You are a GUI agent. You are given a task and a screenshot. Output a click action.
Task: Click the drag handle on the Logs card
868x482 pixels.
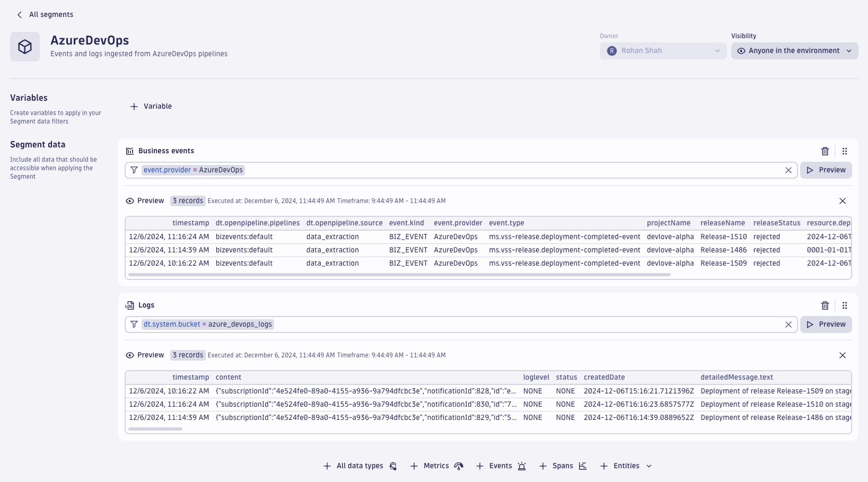tap(845, 305)
